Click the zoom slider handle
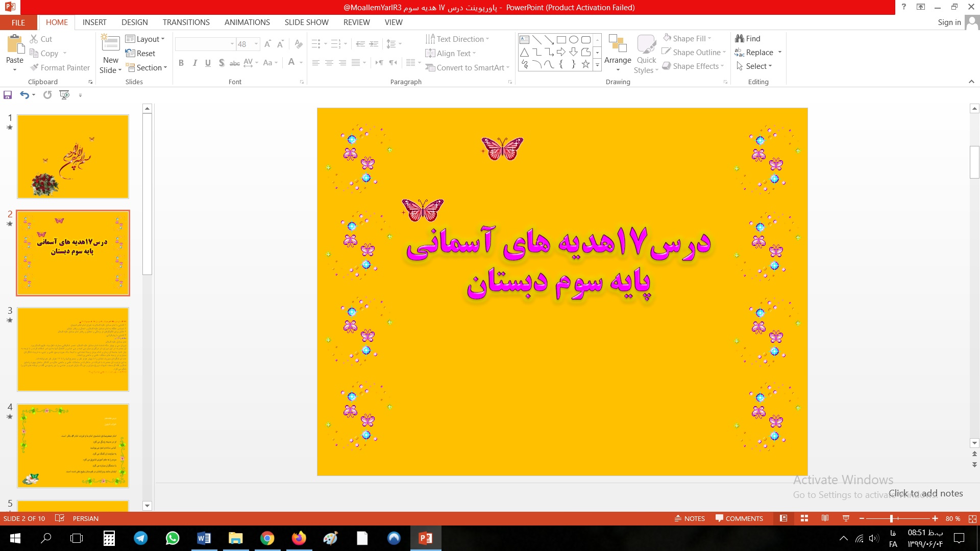 [x=891, y=518]
